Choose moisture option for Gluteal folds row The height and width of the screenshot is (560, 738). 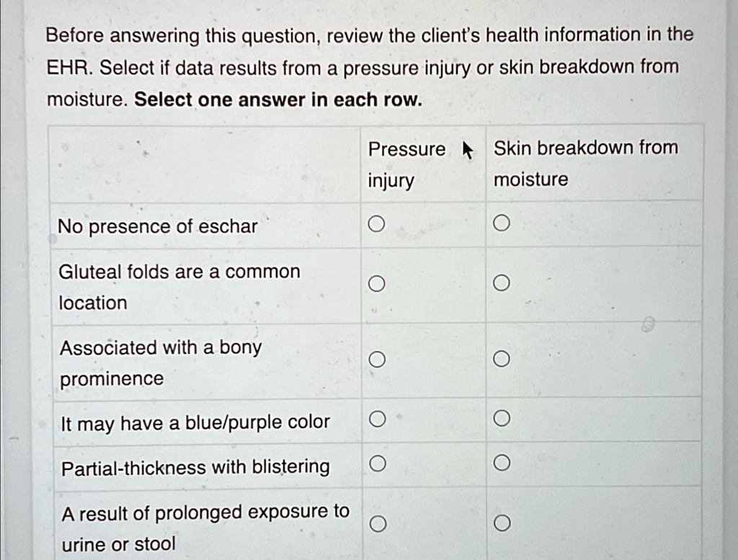coord(502,283)
